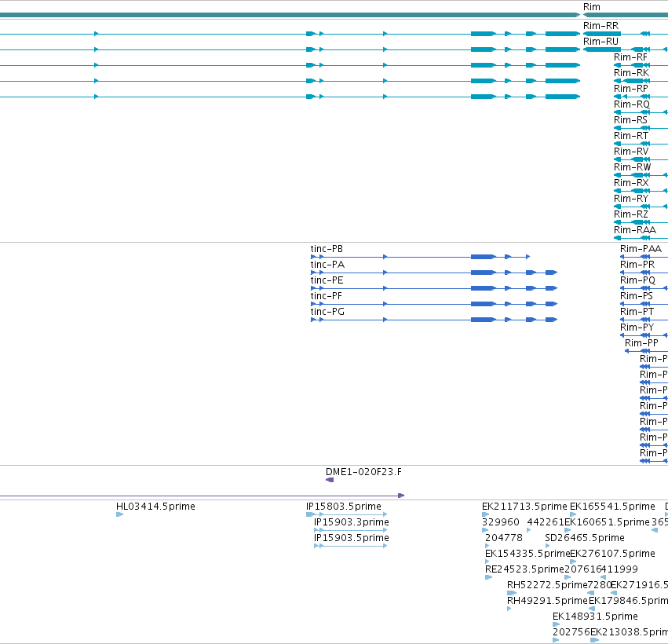
Task: Open the tinc-PA protein label
Action: point(327,265)
